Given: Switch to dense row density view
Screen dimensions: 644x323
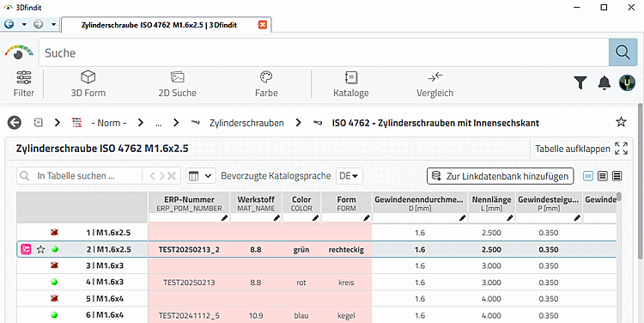Looking at the screenshot, I should tap(617, 176).
